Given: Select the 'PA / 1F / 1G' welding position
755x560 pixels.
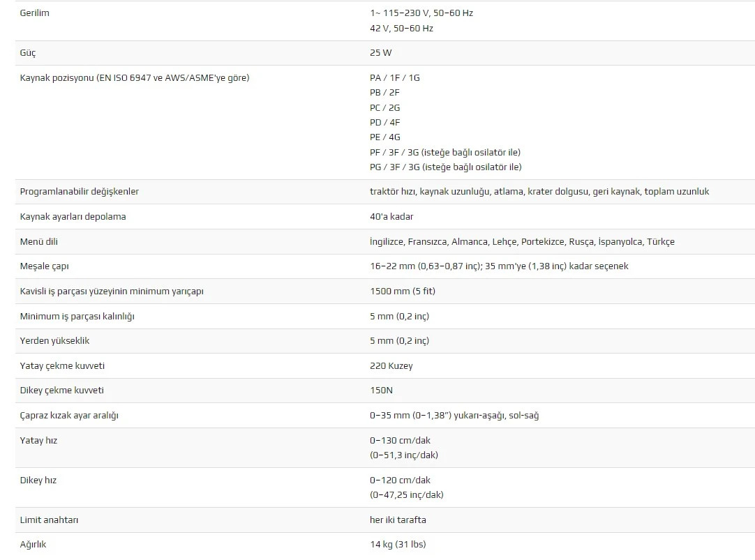Looking at the screenshot, I should pyautogui.click(x=394, y=78).
